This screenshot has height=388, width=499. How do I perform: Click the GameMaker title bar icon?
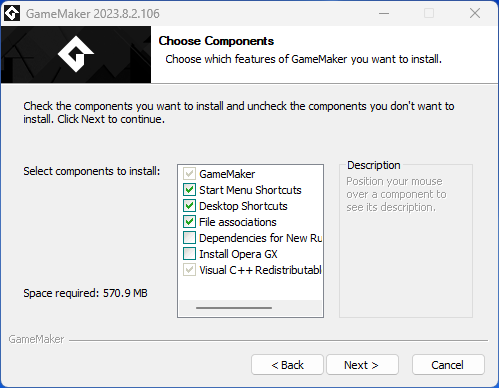coord(12,13)
